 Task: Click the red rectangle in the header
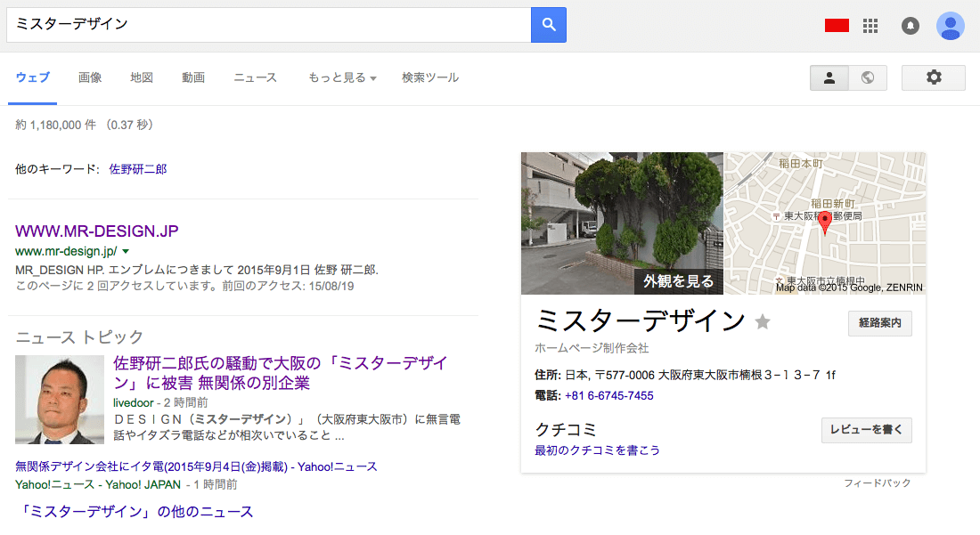837,26
